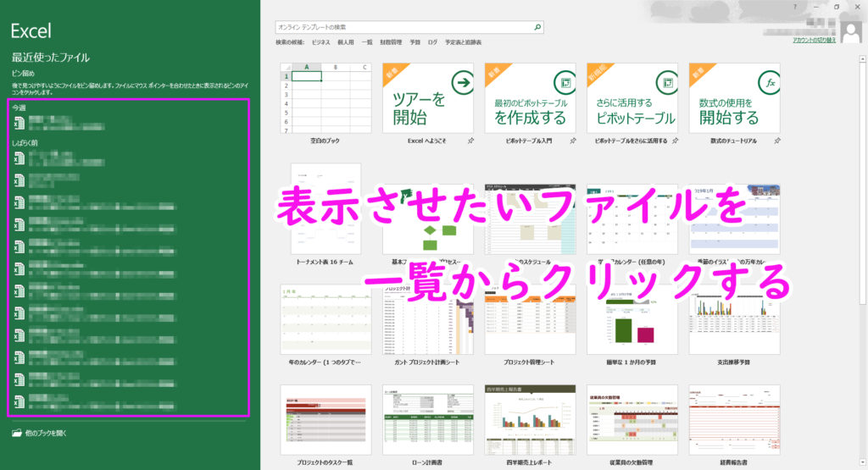Create a new 空白のブック blank workbook
This screenshot has width=868, height=470.
click(325, 98)
